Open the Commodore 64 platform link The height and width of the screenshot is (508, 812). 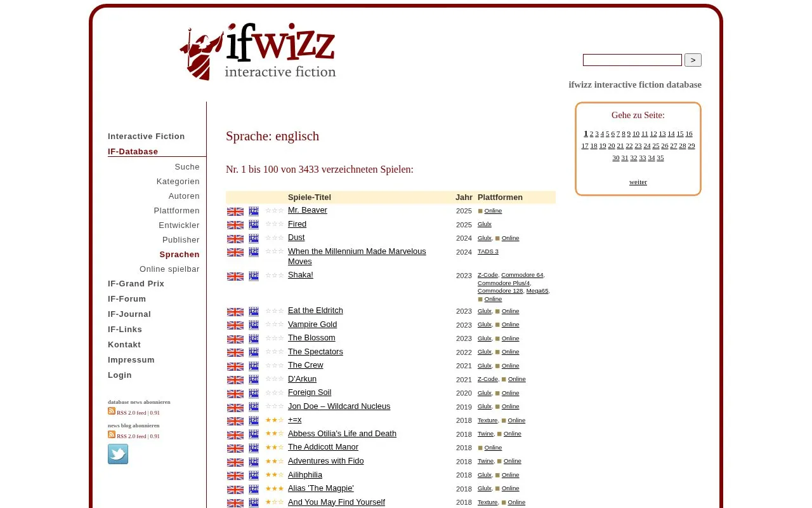click(x=522, y=275)
